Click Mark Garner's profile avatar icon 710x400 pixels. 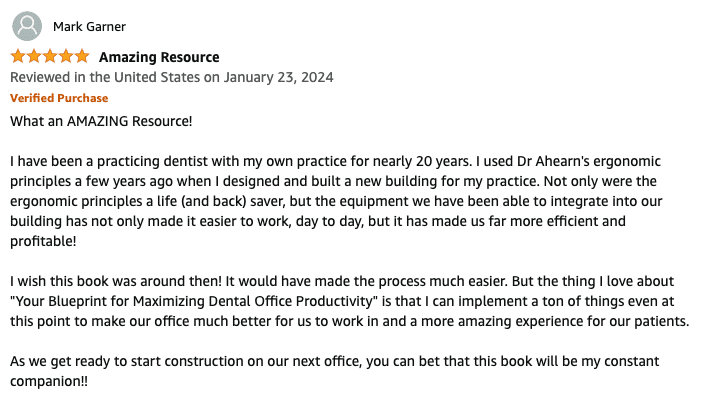pos(27,26)
